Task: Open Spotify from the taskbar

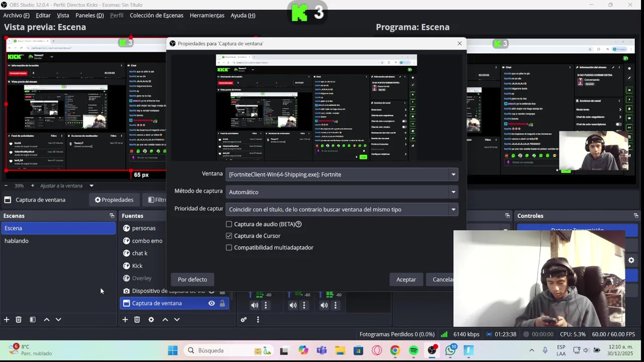Action: click(414, 350)
